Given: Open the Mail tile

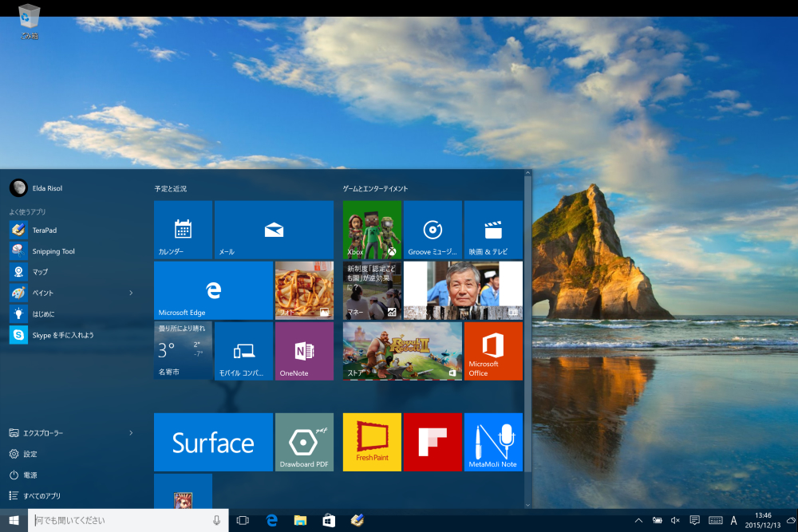Looking at the screenshot, I should [274, 230].
